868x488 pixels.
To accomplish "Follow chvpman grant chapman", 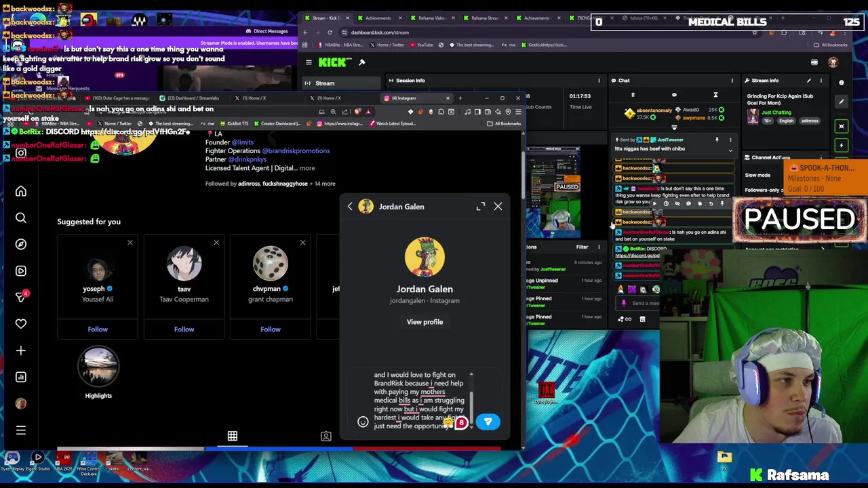I will tap(271, 329).
